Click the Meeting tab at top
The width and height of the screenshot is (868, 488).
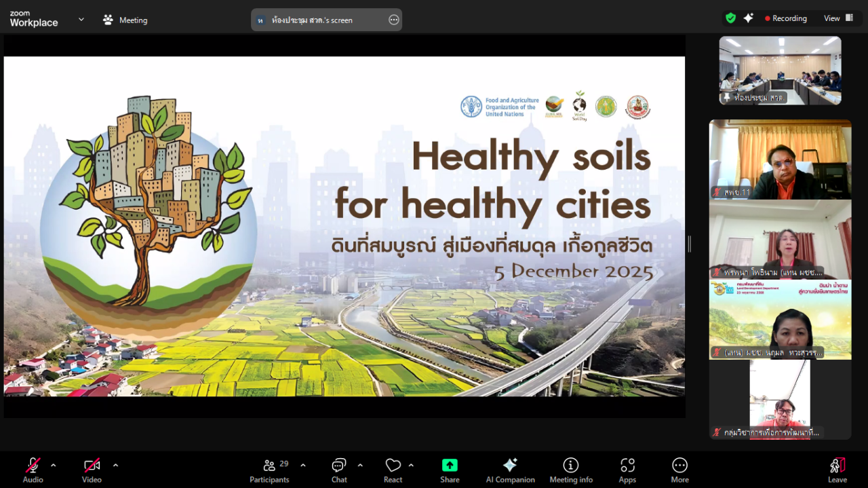coord(125,20)
